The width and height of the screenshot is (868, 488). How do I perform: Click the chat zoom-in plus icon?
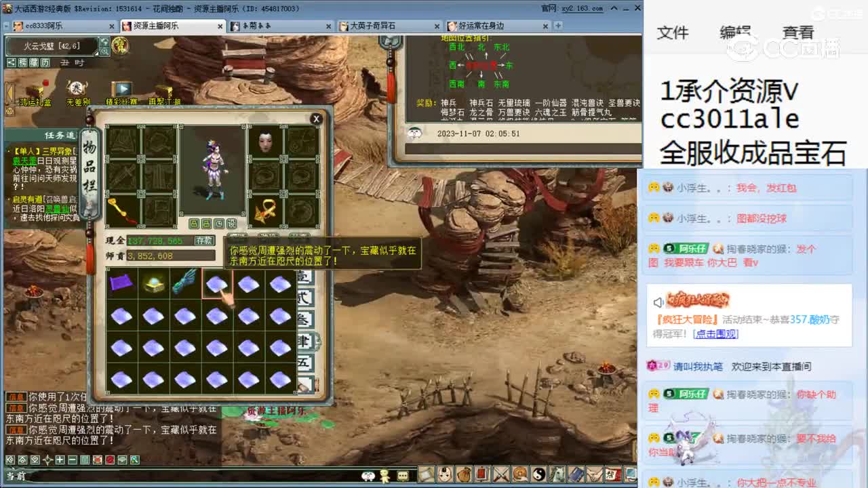[x=60, y=460]
